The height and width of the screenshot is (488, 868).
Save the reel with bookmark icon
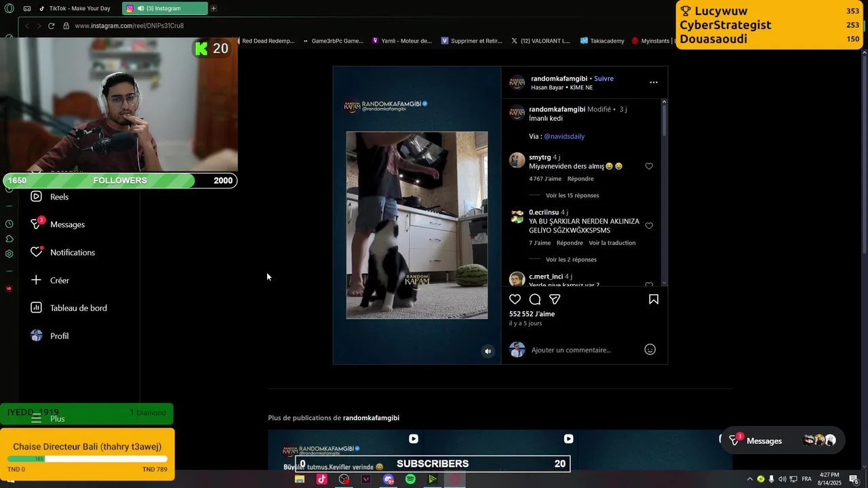click(x=654, y=299)
